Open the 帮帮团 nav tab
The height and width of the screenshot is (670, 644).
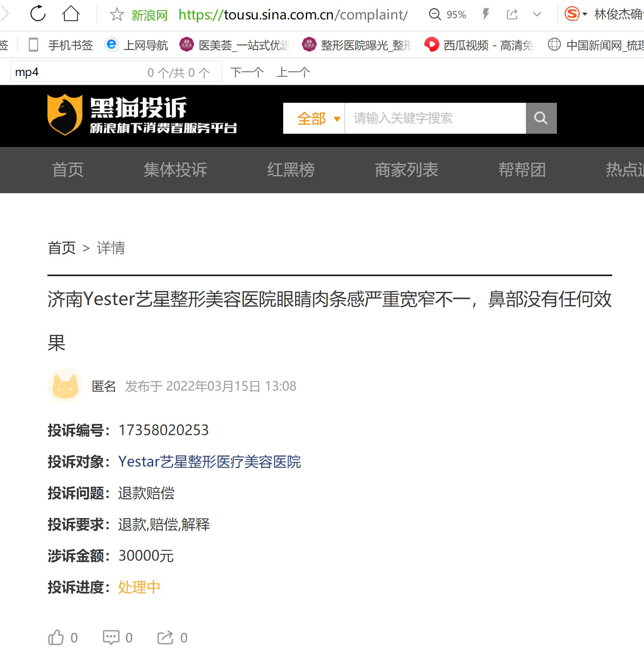click(x=522, y=170)
